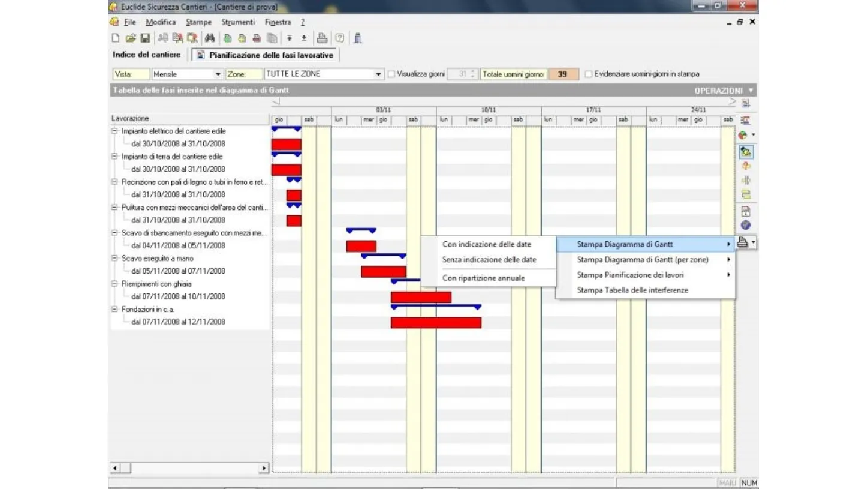Click the yellow stacked bars sidebar icon
Image resolution: width=868 pixels, height=489 pixels.
point(746,194)
